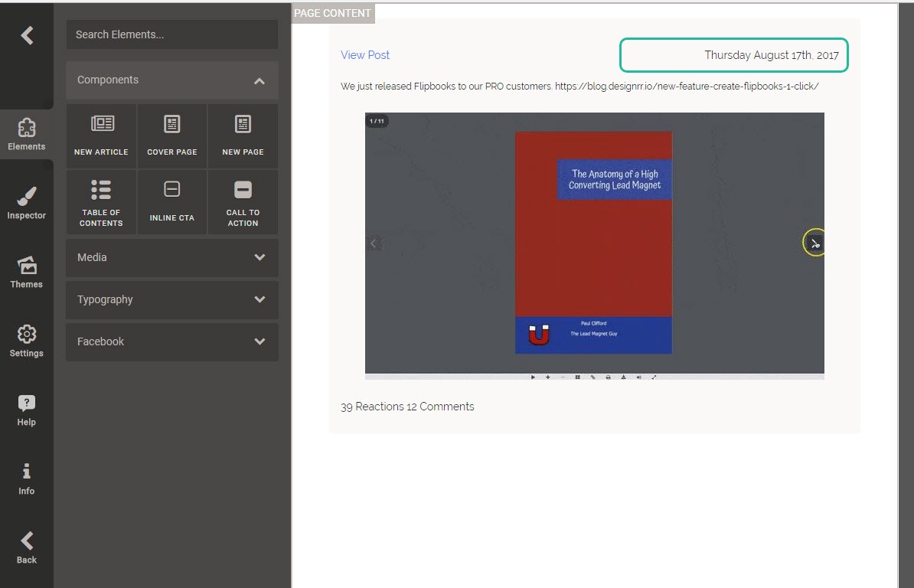Open the Inspector panel
The height and width of the screenshot is (588, 914).
[x=26, y=203]
